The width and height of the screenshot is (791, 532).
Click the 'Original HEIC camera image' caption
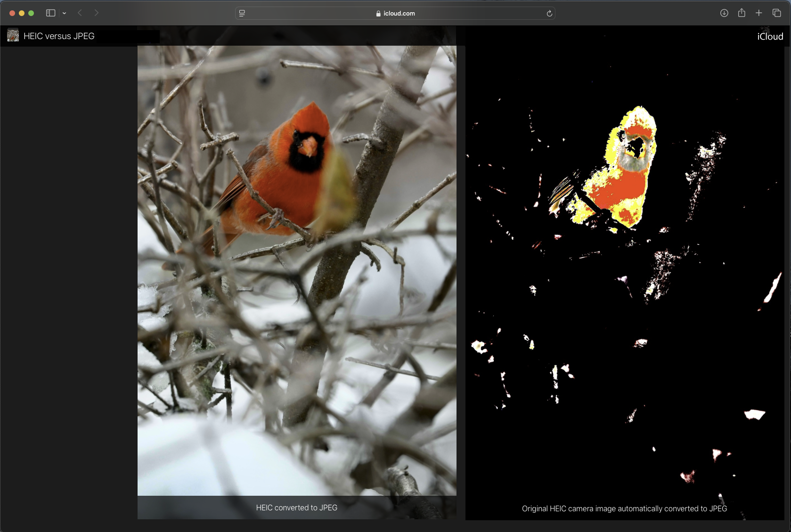(x=625, y=508)
